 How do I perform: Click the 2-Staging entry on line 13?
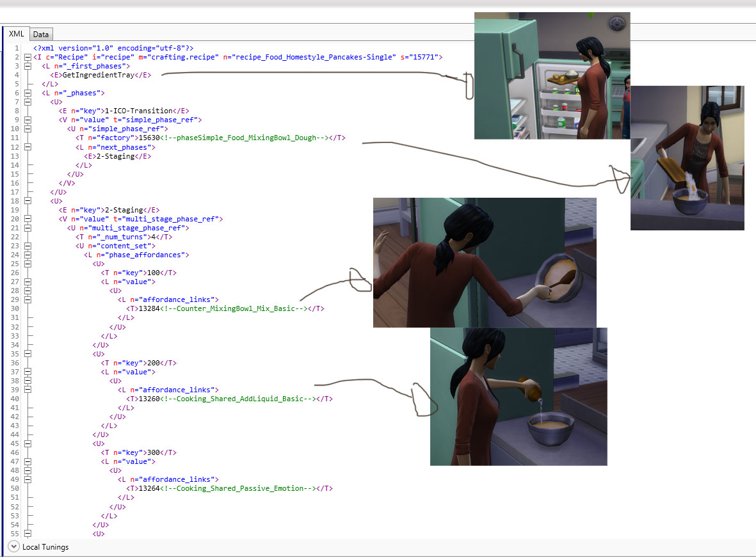tap(115, 156)
